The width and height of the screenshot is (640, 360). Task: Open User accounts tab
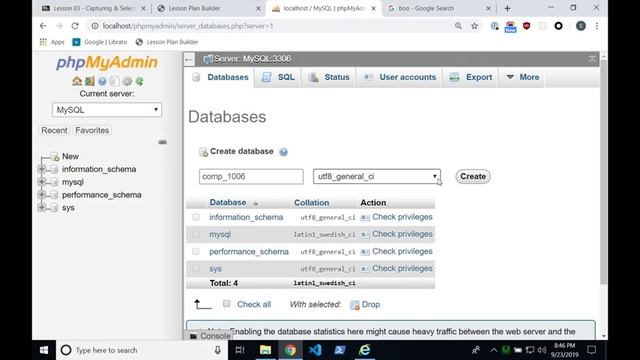coord(400,77)
